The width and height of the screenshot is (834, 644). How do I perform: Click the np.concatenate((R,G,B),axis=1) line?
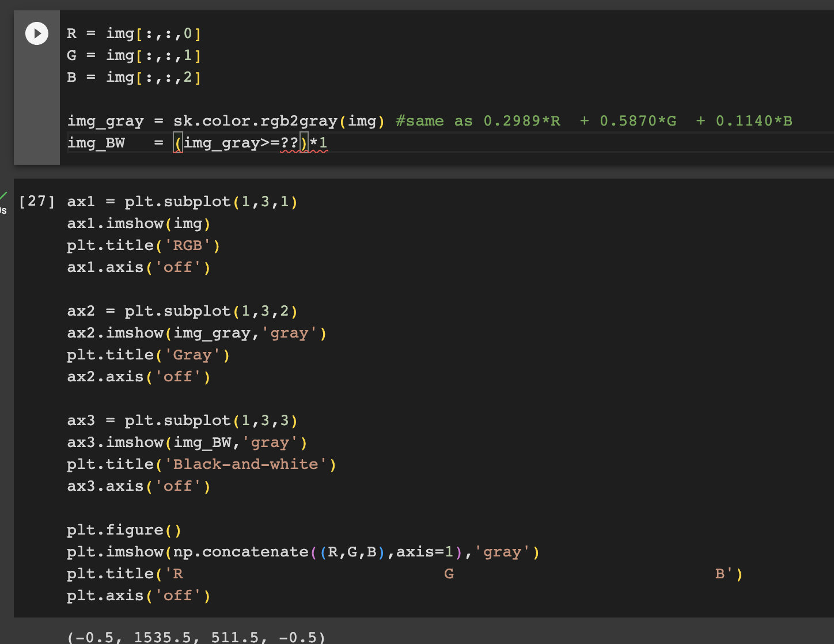(303, 552)
